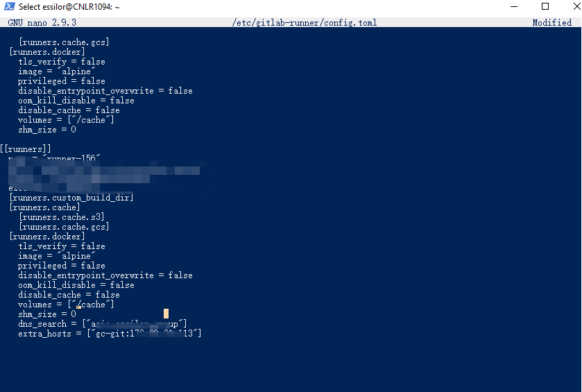Screen dimensions: 582x392
Task: Click the '[runners.cache.s3]' line
Action: click(62, 216)
